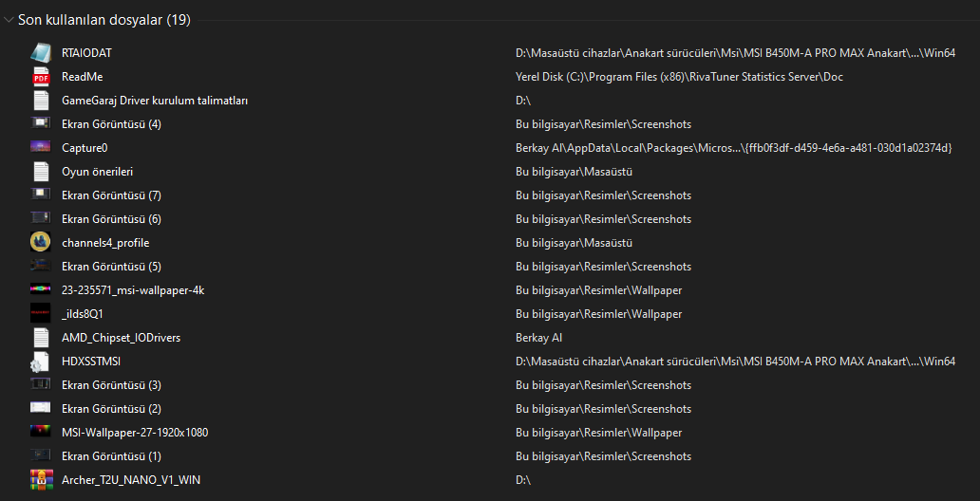This screenshot has width=980, height=501.
Task: Click the channels4_profile image icon
Action: point(41,243)
